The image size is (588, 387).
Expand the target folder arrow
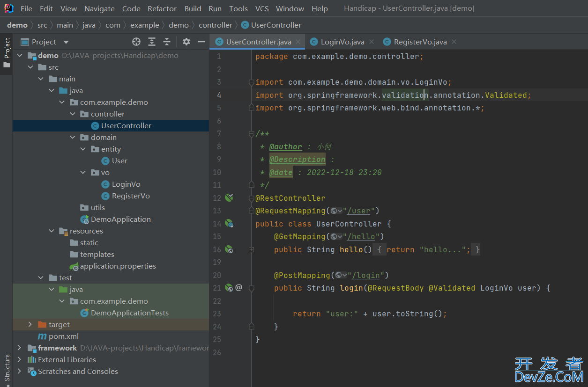[x=30, y=324]
